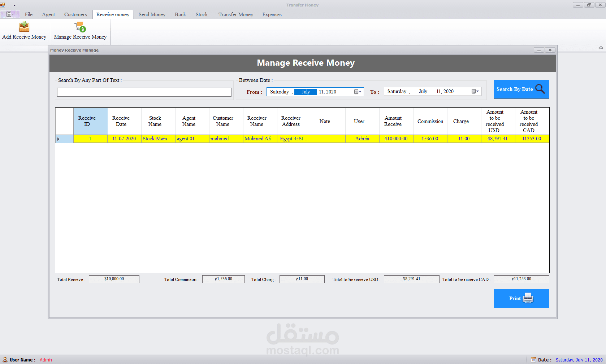Sort by the Charge column header
The image size is (606, 364).
[x=464, y=121]
